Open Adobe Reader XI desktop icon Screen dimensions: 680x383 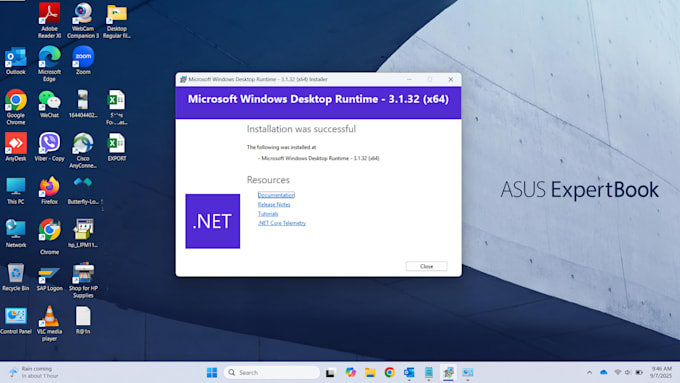point(49,20)
